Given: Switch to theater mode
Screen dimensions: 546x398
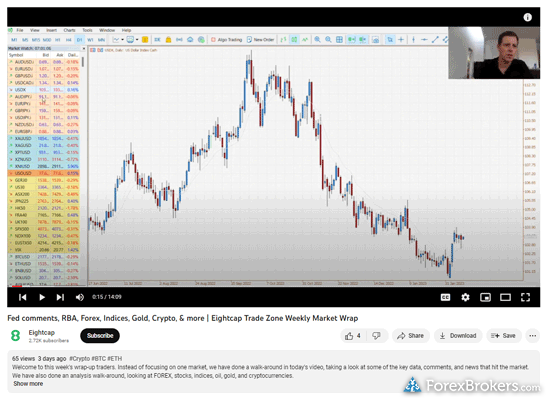Looking at the screenshot, I should coord(505,297).
